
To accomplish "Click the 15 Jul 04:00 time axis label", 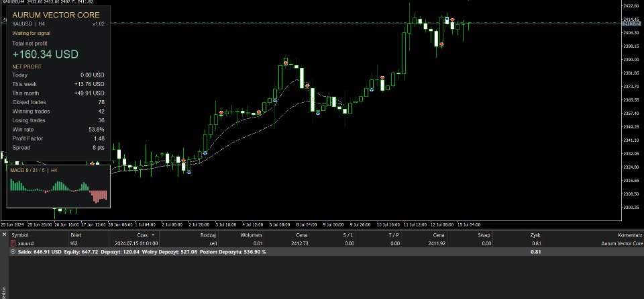I will pyautogui.click(x=469, y=224).
